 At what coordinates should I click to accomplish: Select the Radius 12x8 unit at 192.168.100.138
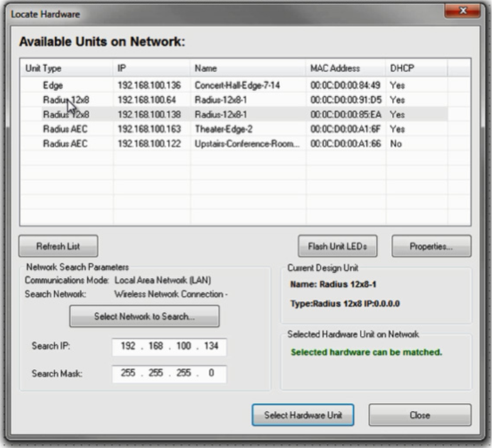149,115
